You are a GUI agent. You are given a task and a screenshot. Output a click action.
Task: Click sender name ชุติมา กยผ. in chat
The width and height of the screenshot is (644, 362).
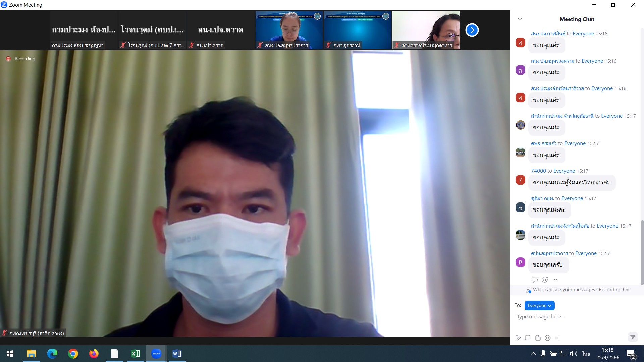click(x=542, y=198)
